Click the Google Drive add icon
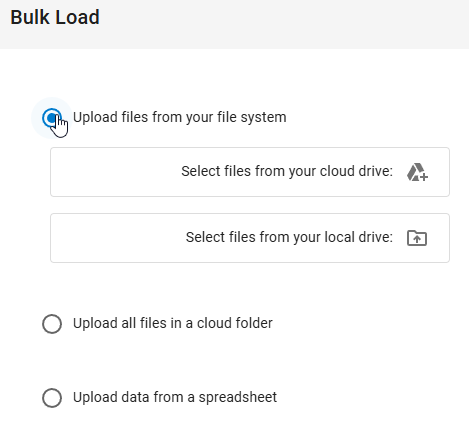This screenshot has height=422, width=469. (x=417, y=172)
